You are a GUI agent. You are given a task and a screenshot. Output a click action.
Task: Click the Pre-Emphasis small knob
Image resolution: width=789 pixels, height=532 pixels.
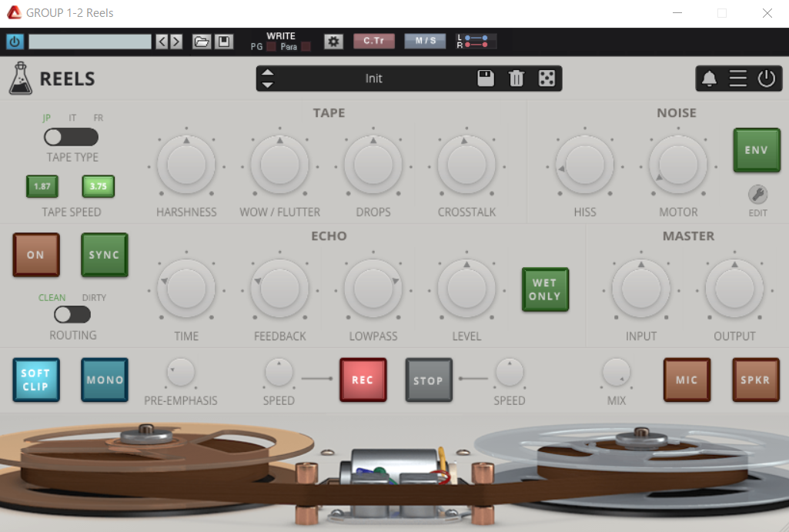181,373
